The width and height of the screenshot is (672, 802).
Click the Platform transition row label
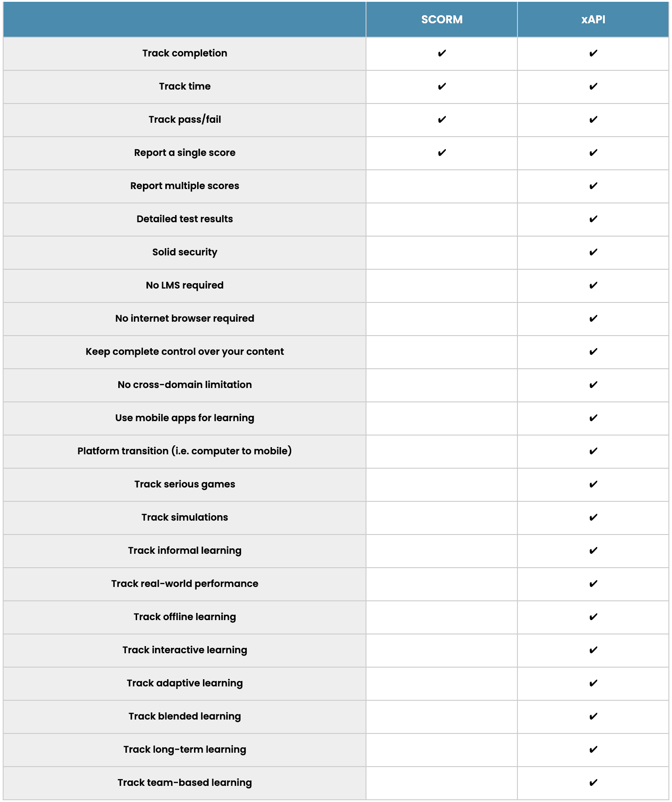coord(185,451)
